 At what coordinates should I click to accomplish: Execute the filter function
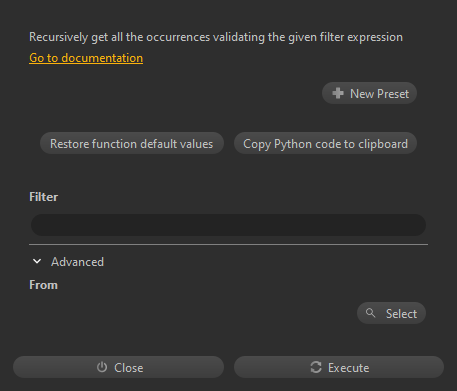pyautogui.click(x=339, y=367)
